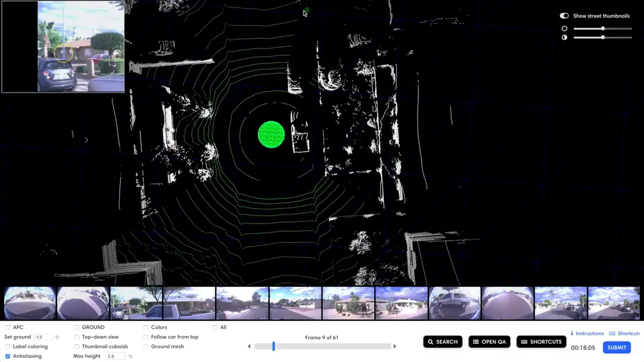This screenshot has height=362, width=644.
Task: Select the green ego vehicle sphere
Action: click(271, 134)
